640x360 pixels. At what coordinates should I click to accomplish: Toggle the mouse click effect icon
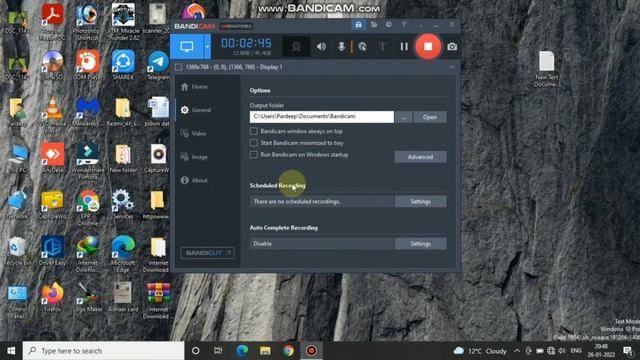pos(362,47)
